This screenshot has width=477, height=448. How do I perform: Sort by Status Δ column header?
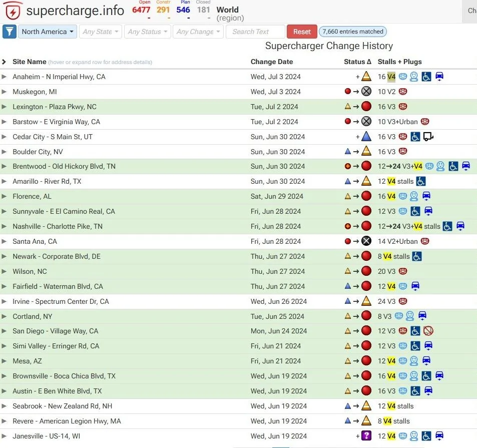click(x=357, y=62)
